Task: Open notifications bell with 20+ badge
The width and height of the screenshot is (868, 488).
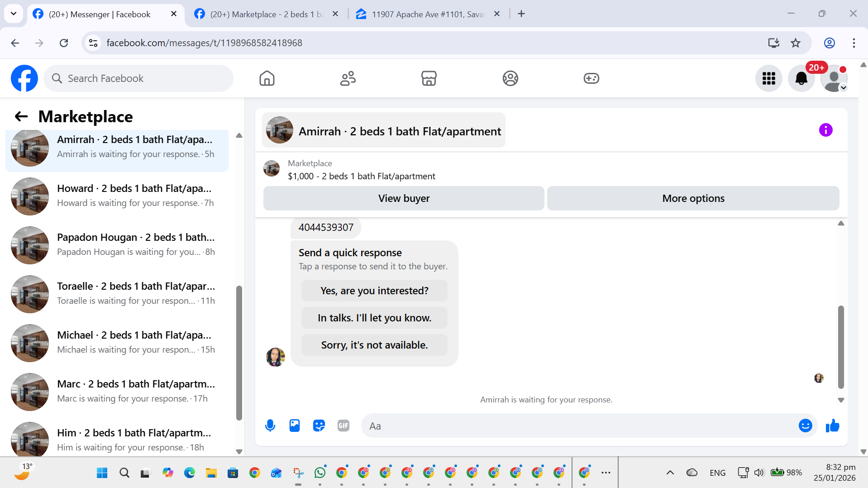Action: pyautogui.click(x=801, y=78)
